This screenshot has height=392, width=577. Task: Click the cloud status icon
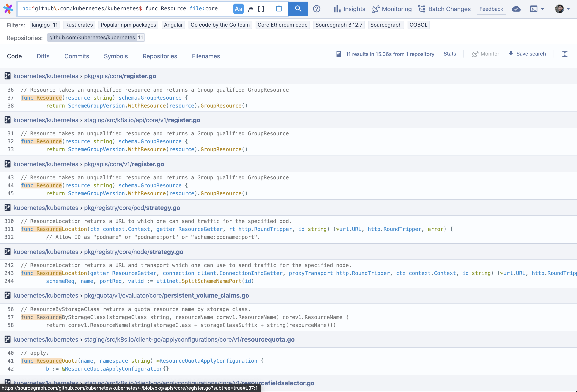516,9
